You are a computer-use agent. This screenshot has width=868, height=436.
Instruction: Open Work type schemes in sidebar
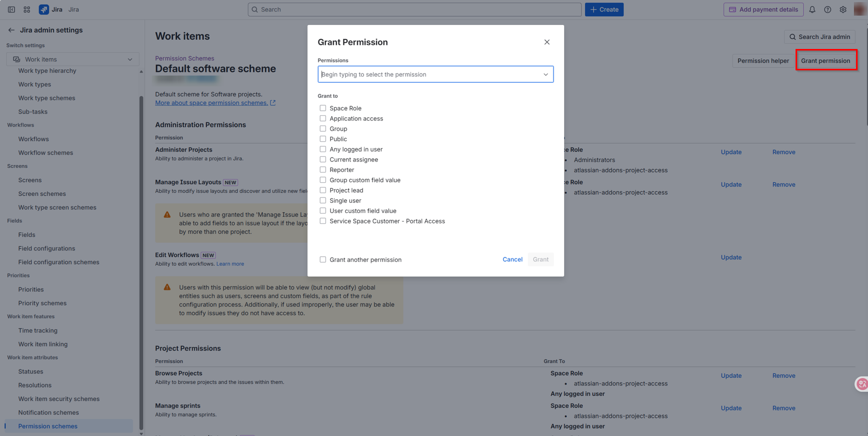point(46,98)
